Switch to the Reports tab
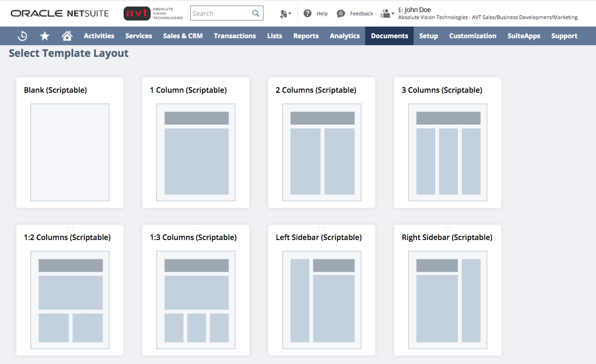Image resolution: width=596 pixels, height=364 pixels. tap(306, 36)
